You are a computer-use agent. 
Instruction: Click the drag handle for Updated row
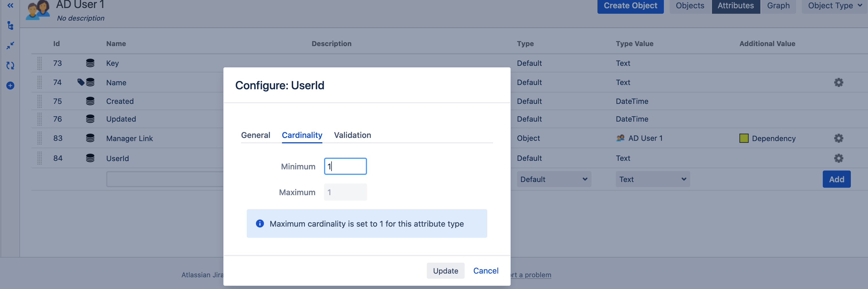coord(40,119)
